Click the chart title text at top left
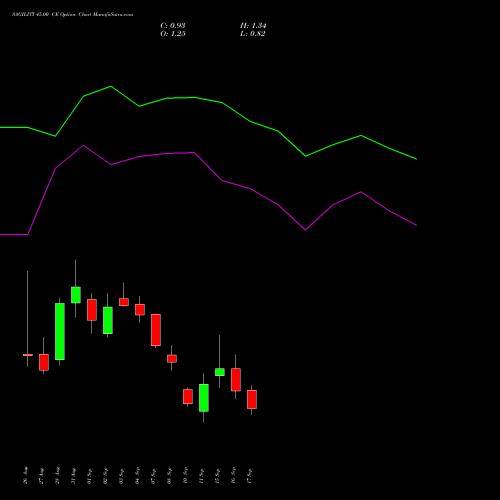Image resolution: width=500 pixels, height=500 pixels. click(72, 14)
